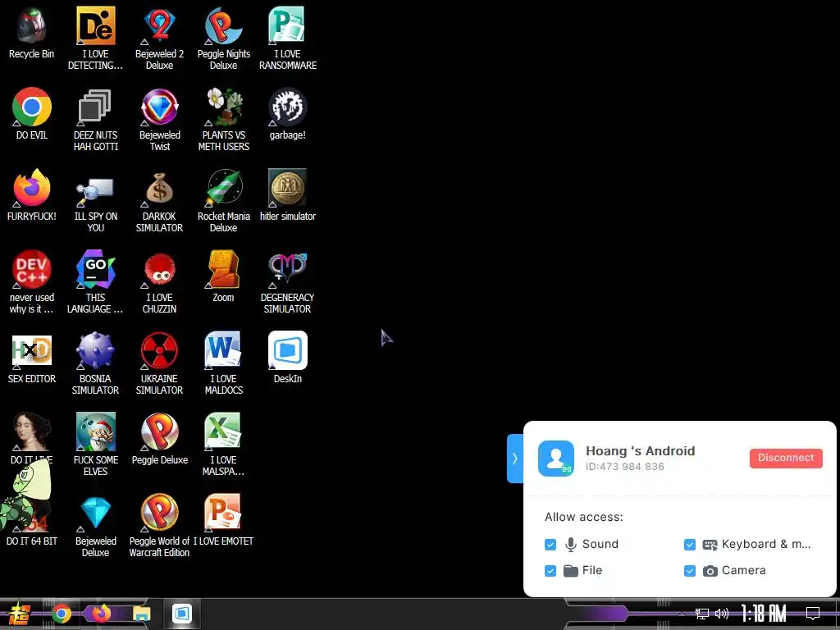Select the I LOVE CHUZZIN shortcut
This screenshot has height=630, width=840.
click(x=160, y=282)
